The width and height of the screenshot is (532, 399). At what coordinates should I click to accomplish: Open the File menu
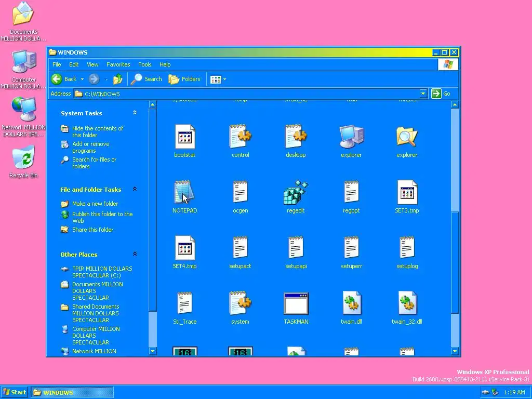[x=57, y=64]
